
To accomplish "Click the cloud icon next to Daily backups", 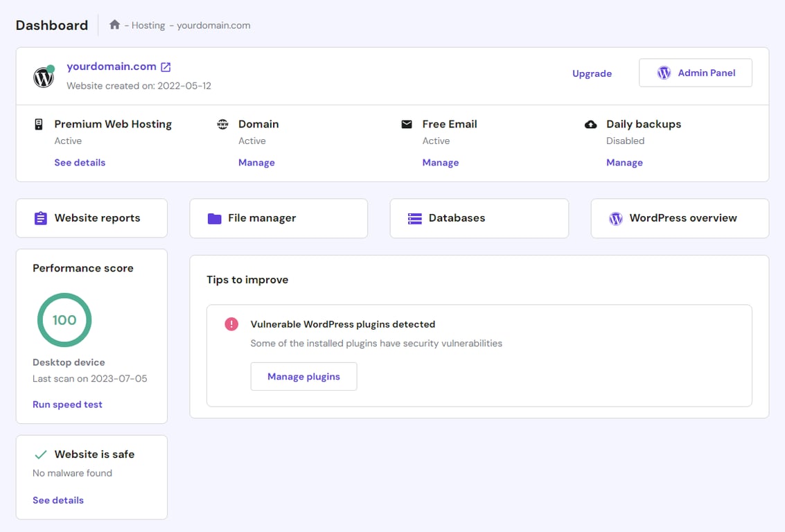I will pos(590,124).
